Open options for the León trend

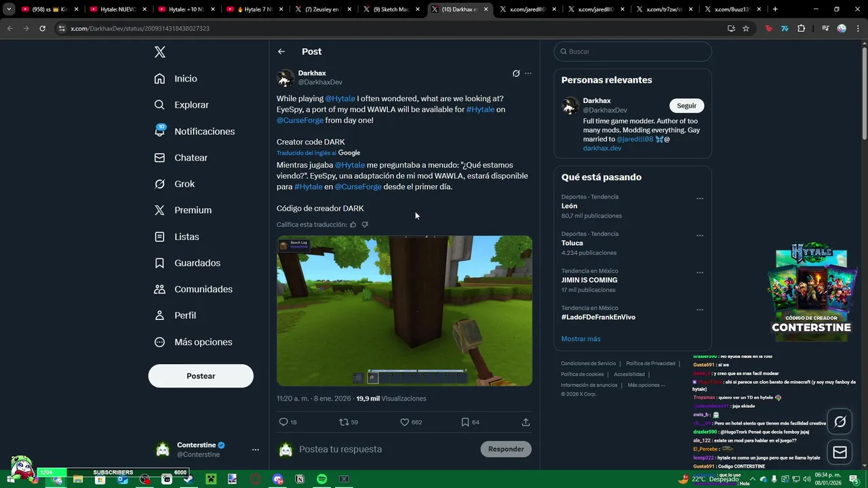700,199
